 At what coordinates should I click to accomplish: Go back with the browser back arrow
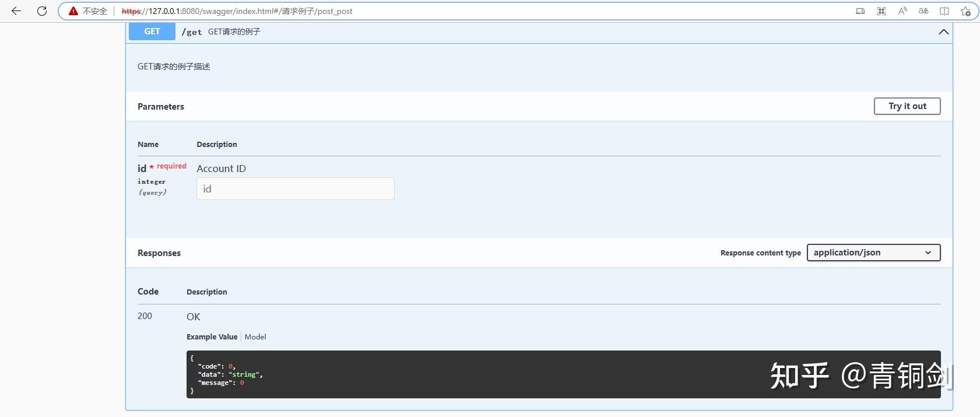coord(16,11)
